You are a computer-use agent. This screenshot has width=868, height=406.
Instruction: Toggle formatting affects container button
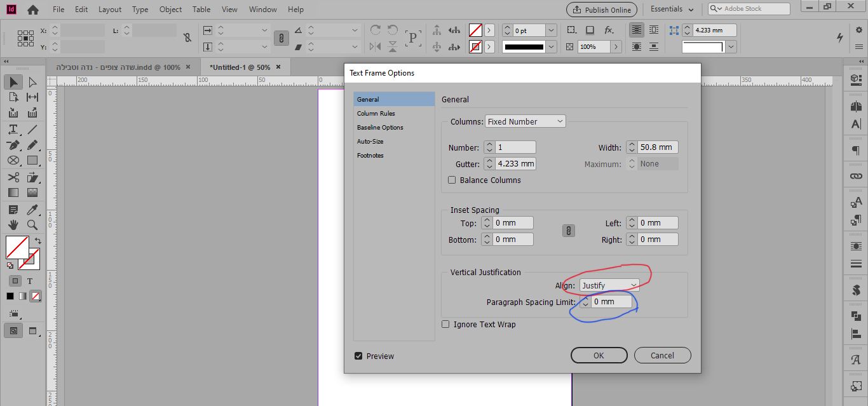point(15,281)
